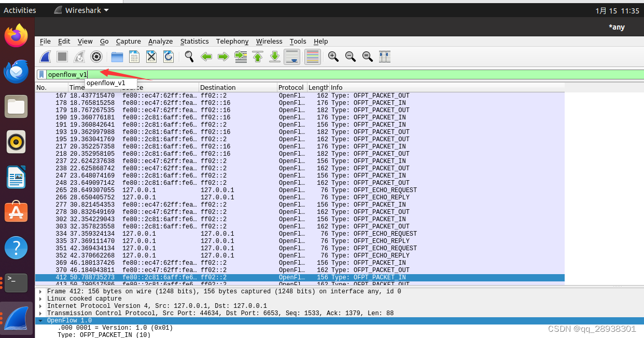
Task: Zoom out on packet text
Action: click(x=351, y=57)
